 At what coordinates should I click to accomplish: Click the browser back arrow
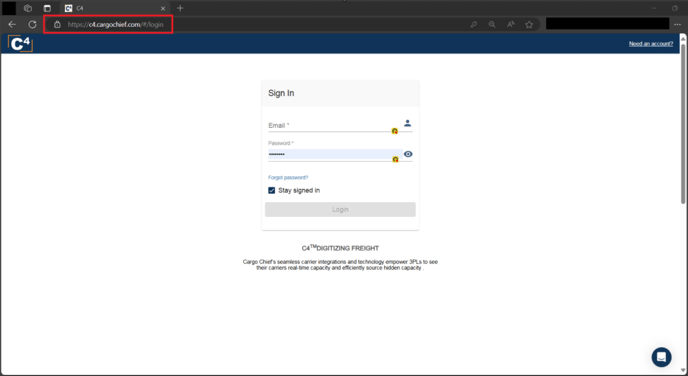[x=12, y=25]
